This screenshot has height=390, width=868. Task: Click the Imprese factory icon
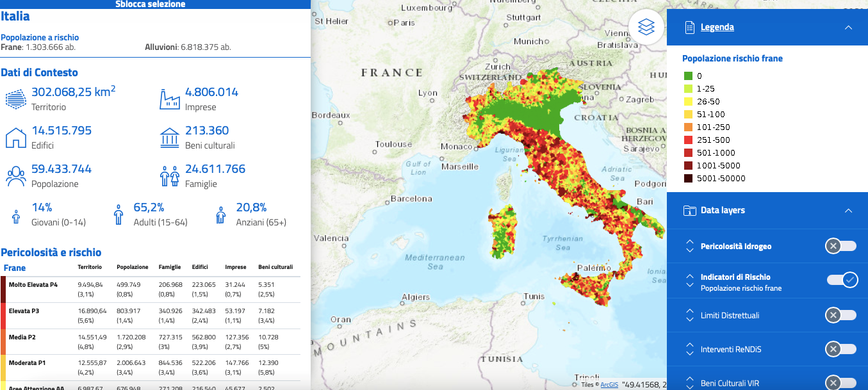(170, 99)
